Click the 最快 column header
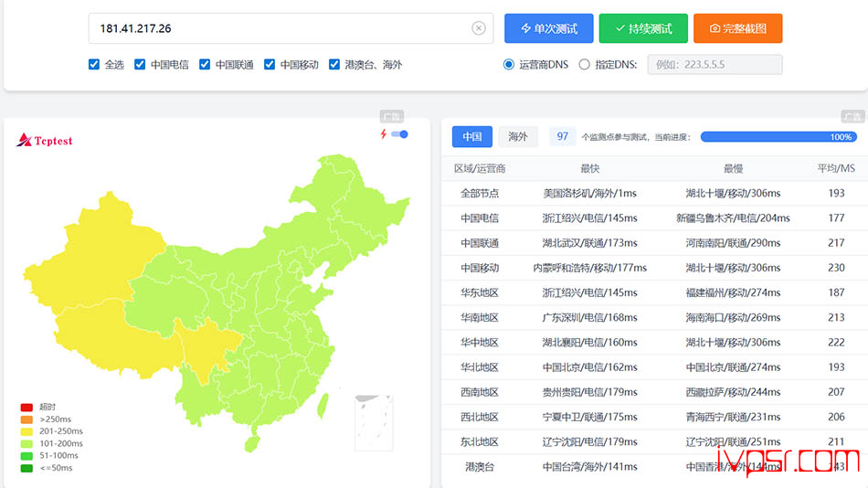This screenshot has height=488, width=868. click(x=590, y=168)
